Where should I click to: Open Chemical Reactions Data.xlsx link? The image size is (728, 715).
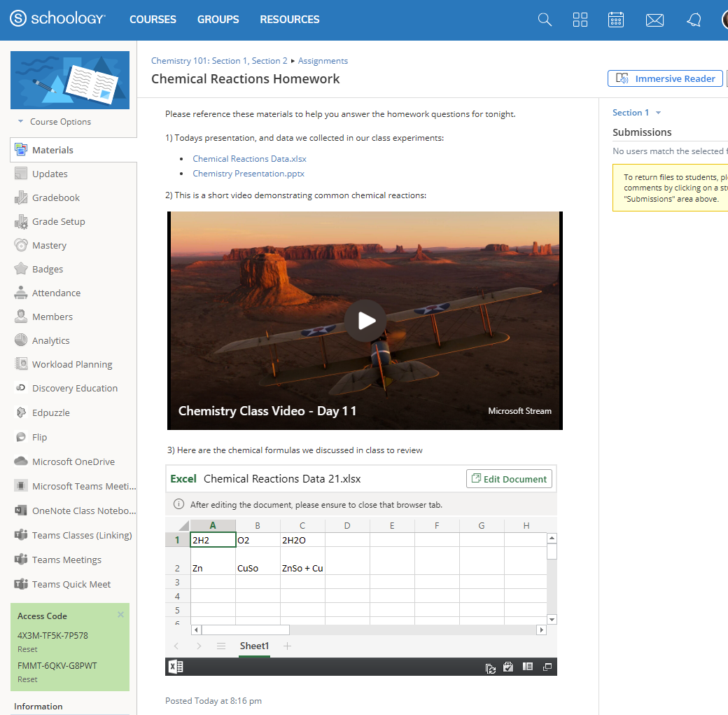[249, 159]
